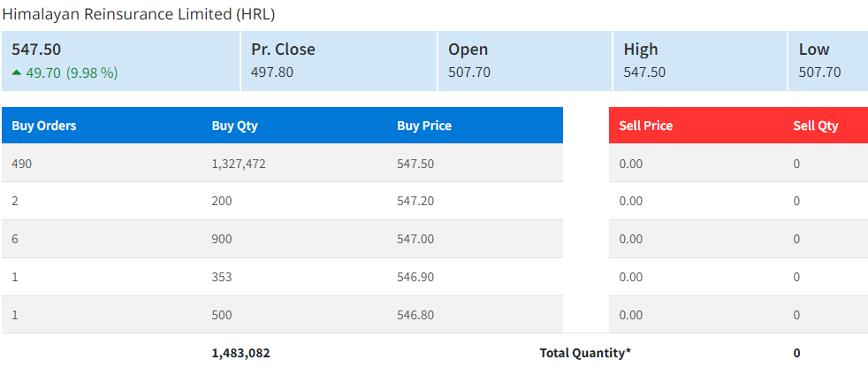Click the green up-arrow price change icon

tap(17, 73)
